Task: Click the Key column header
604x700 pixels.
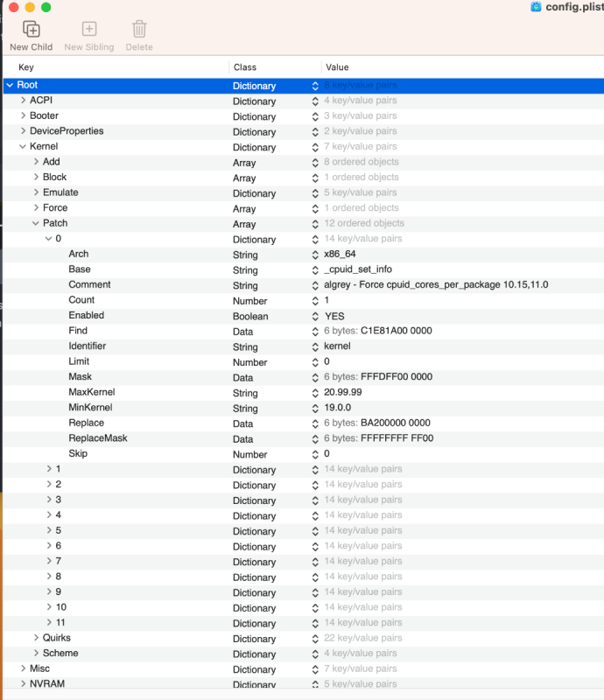Action: point(26,67)
